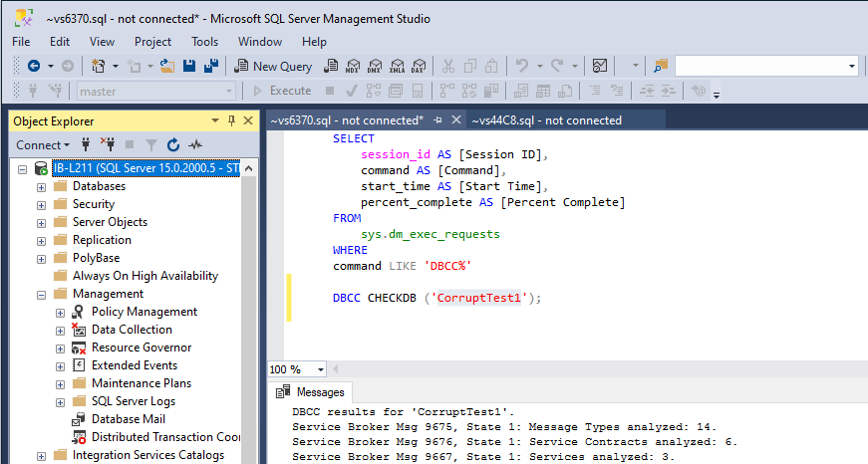
Task: Close the Object Explorer panel
Action: (x=248, y=120)
